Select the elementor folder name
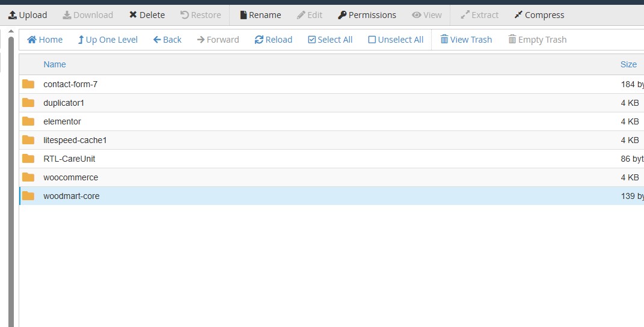The width and height of the screenshot is (644, 327). tap(62, 121)
